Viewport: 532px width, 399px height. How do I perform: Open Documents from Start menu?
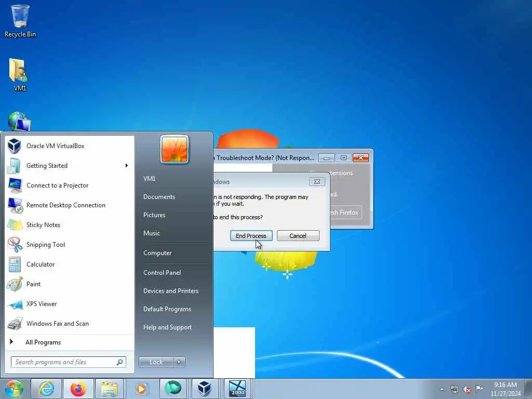pyautogui.click(x=159, y=197)
